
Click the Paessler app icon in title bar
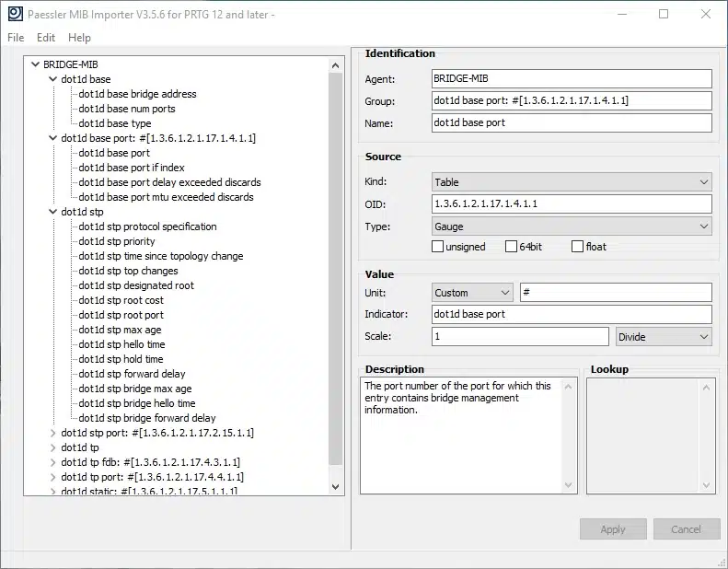coord(16,14)
